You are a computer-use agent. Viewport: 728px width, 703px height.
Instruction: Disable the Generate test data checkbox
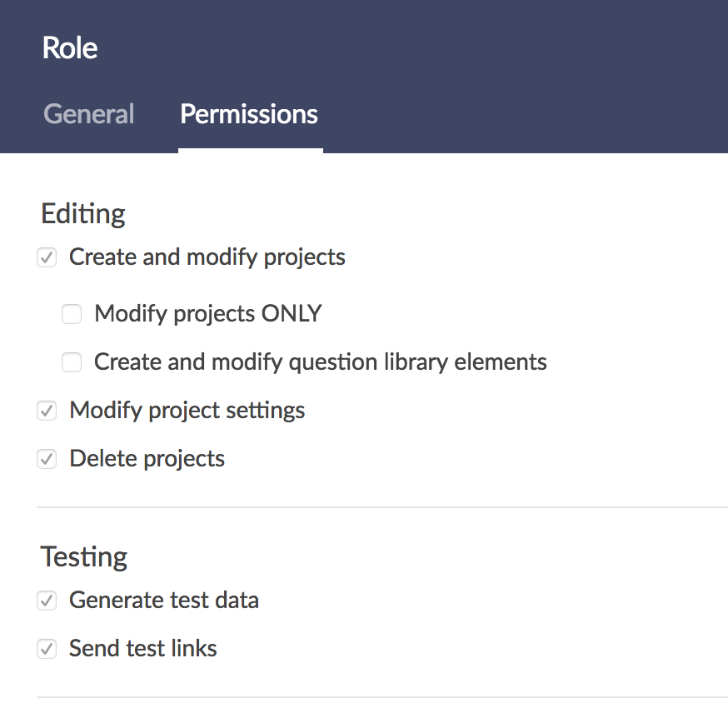(x=47, y=601)
